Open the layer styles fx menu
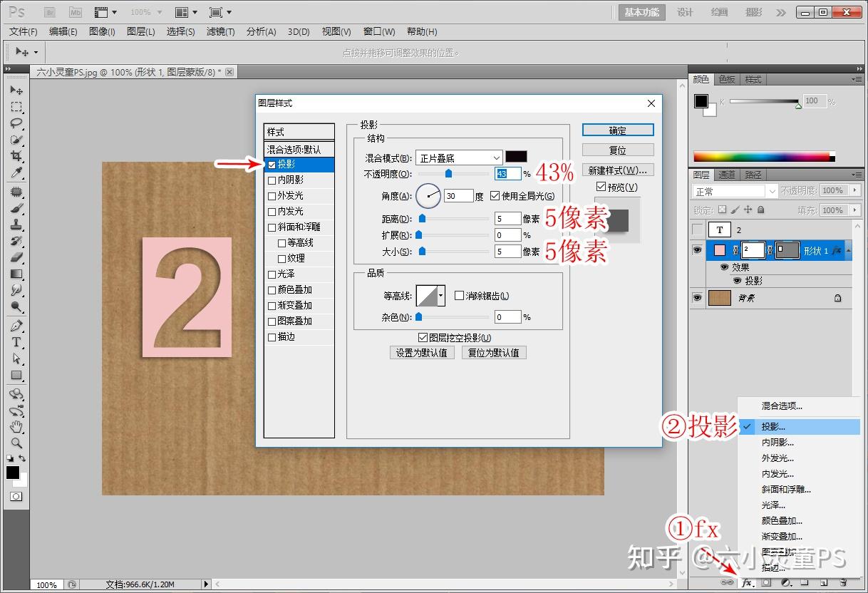 745,583
